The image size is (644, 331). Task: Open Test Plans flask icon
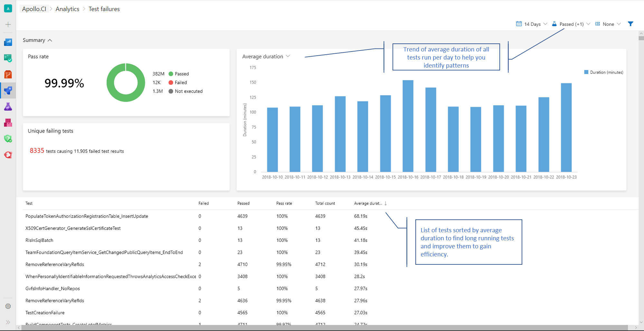[x=8, y=107]
